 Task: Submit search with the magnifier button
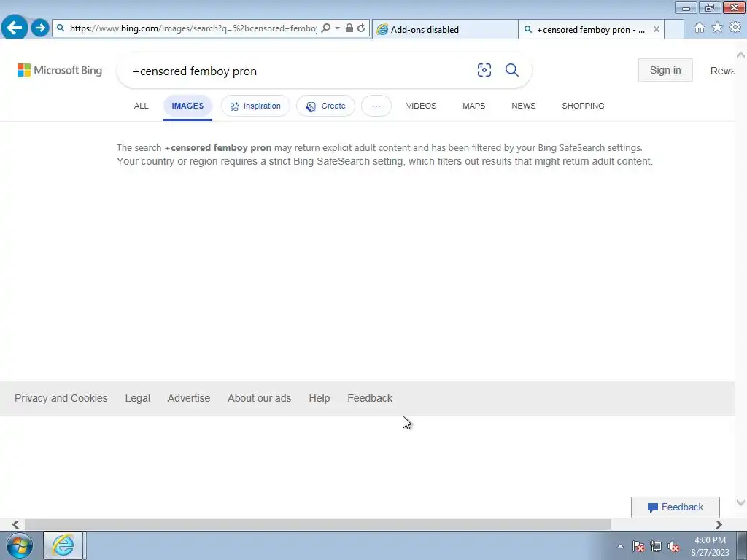coord(512,70)
